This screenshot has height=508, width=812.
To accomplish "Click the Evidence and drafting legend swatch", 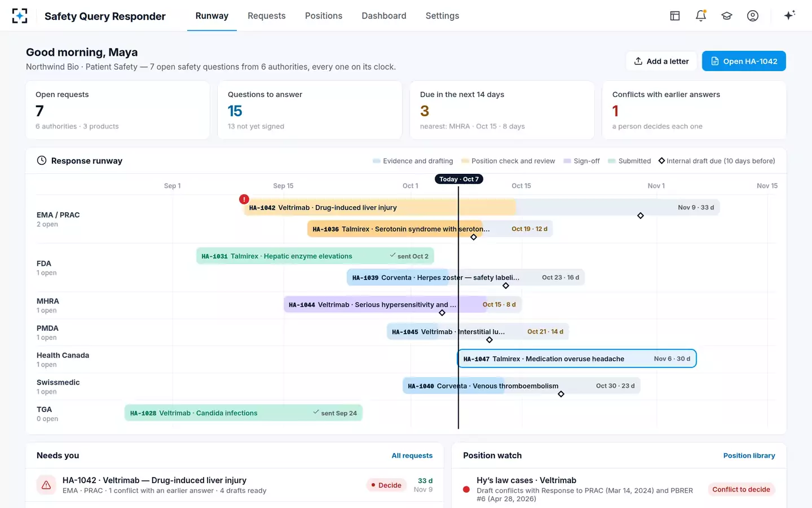I will tap(377, 161).
